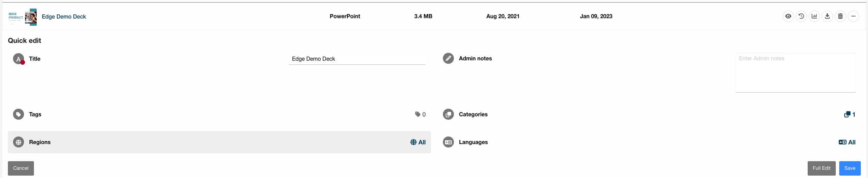Preview file using the eye icon

pos(788,16)
